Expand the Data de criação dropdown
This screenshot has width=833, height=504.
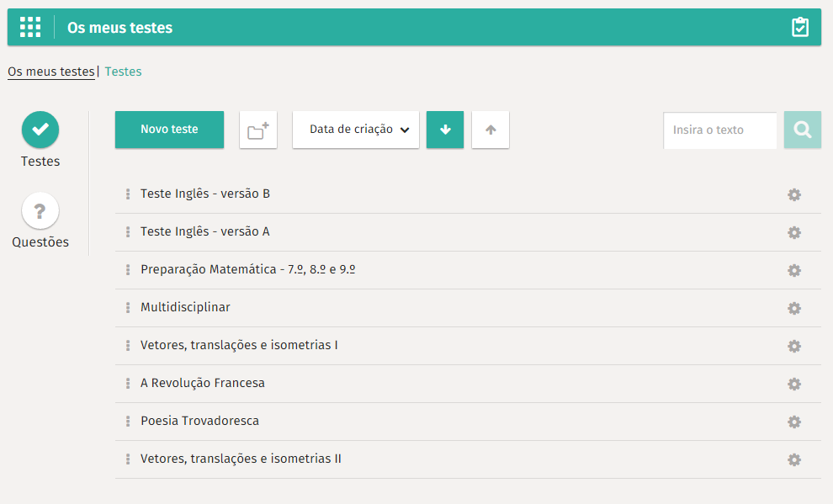(x=356, y=130)
